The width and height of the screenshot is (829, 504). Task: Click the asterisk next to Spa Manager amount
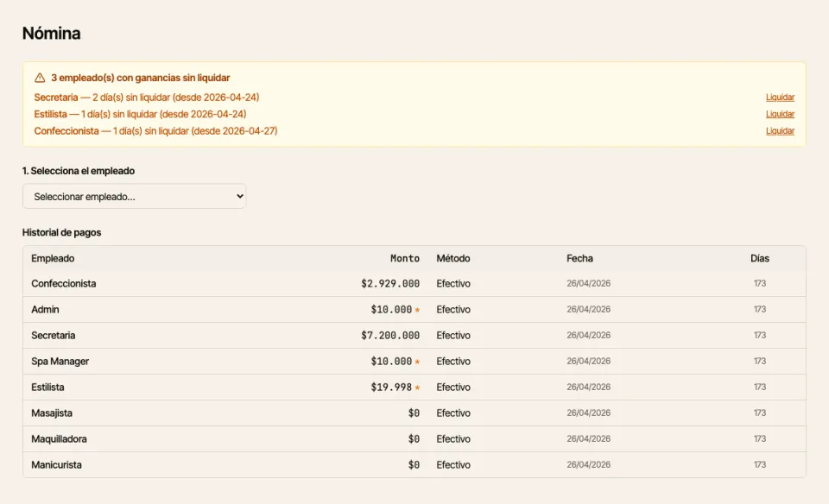[417, 362]
